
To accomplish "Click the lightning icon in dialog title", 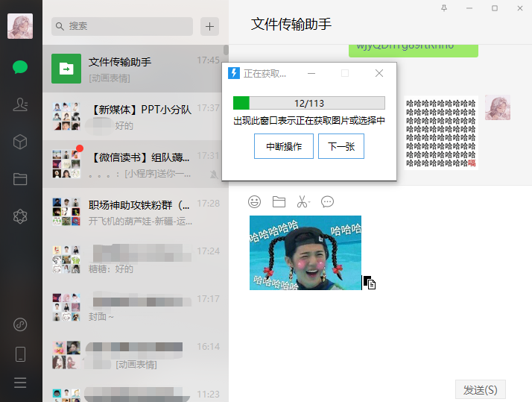I will click(x=234, y=73).
